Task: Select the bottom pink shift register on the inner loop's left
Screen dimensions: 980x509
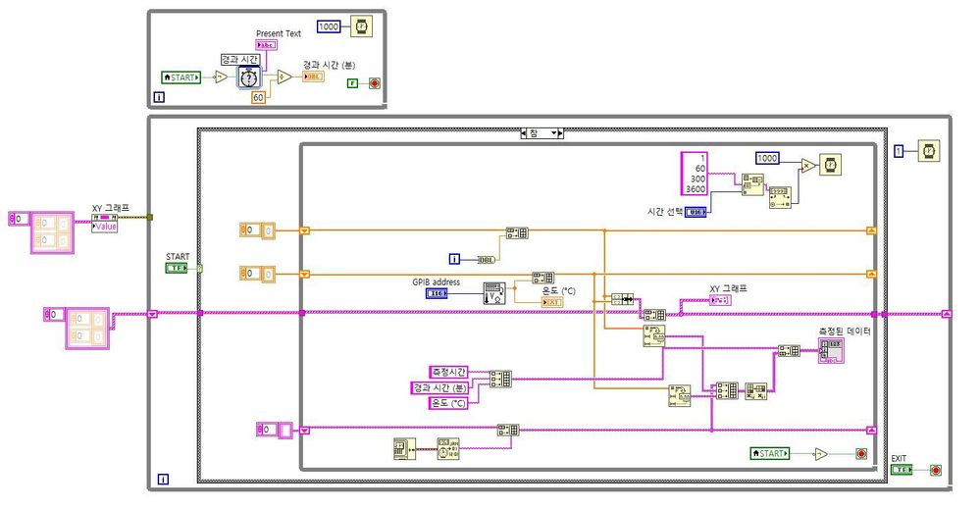Action: (x=304, y=431)
